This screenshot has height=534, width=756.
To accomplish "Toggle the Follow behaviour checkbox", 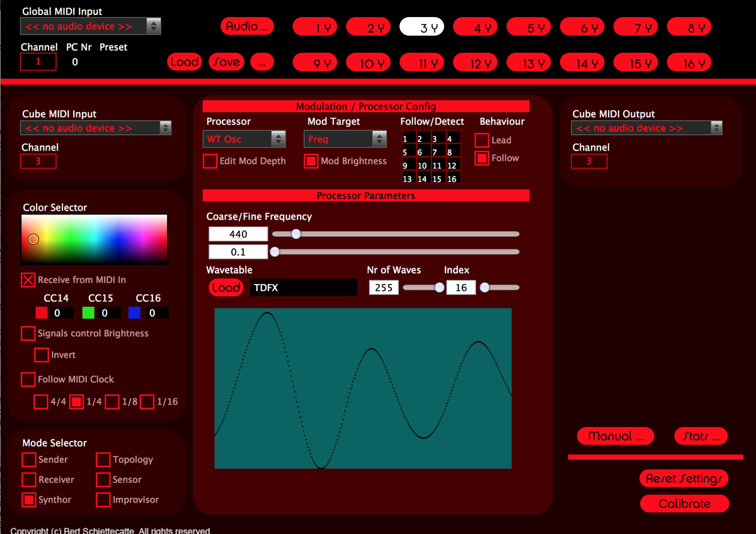I will point(481,158).
